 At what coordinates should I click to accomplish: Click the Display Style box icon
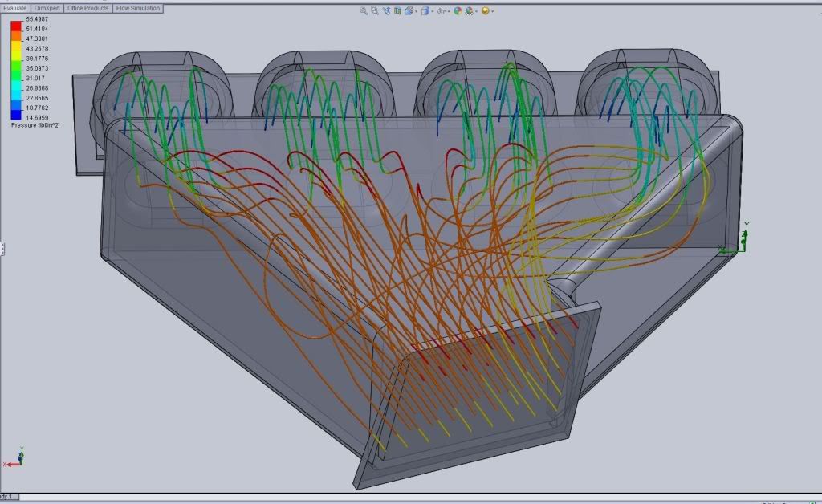click(x=425, y=11)
